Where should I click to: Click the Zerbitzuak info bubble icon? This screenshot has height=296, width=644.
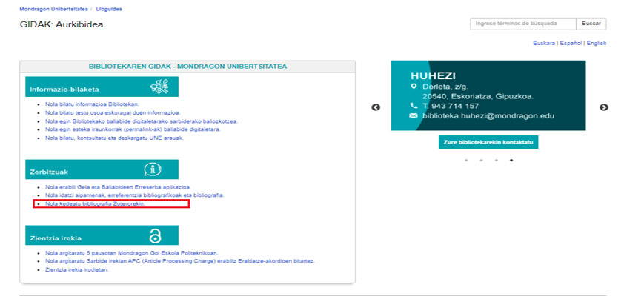click(x=153, y=169)
